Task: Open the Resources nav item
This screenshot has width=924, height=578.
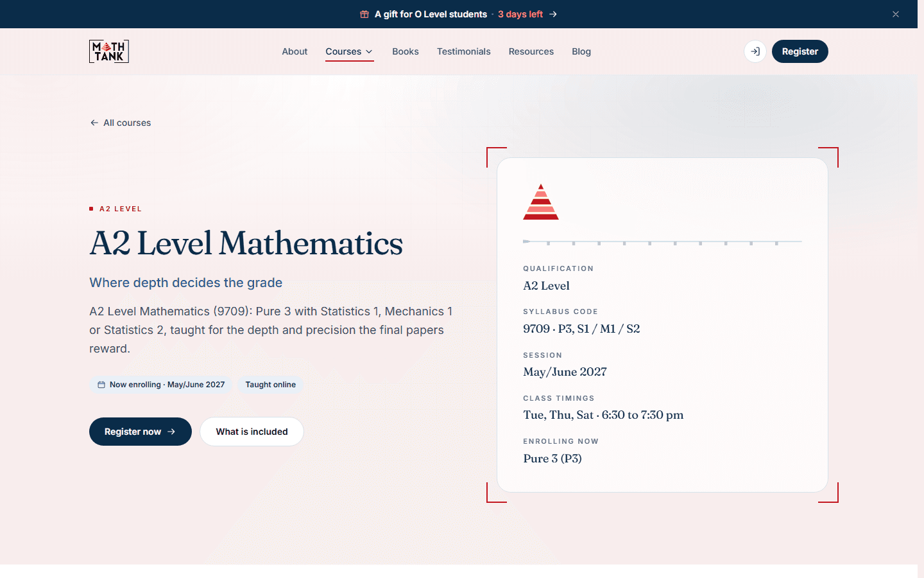Action: (x=531, y=51)
